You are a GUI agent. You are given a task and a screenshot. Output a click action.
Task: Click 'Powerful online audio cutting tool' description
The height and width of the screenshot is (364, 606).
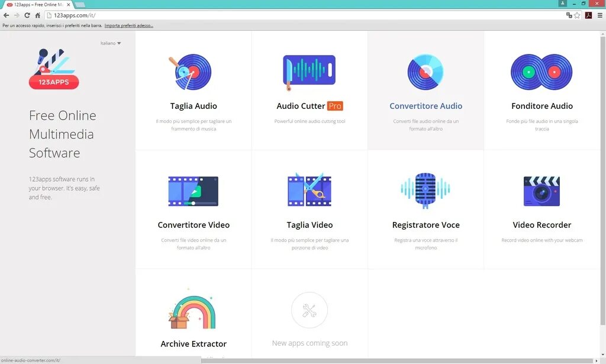(x=310, y=121)
